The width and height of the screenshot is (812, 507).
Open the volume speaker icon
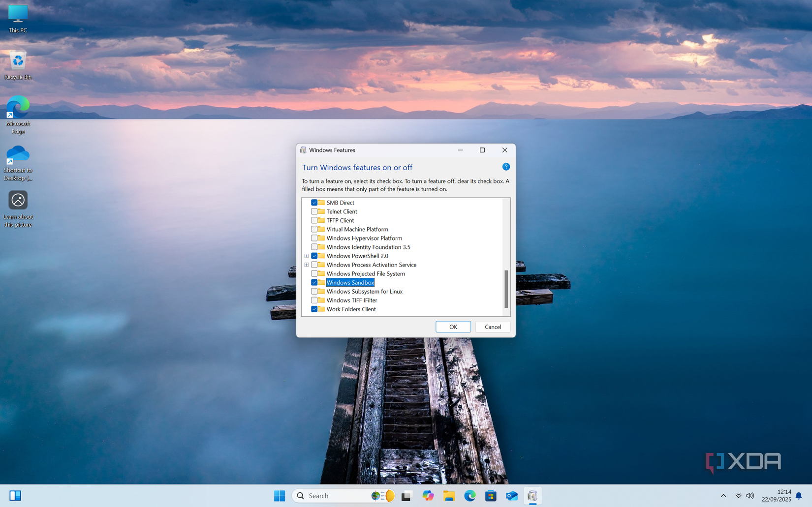[750, 496]
